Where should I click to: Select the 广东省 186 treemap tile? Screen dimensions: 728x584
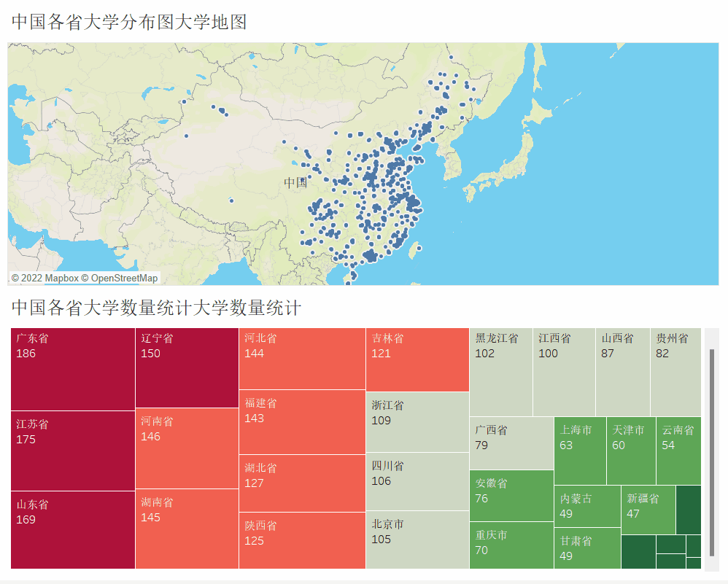pos(73,369)
